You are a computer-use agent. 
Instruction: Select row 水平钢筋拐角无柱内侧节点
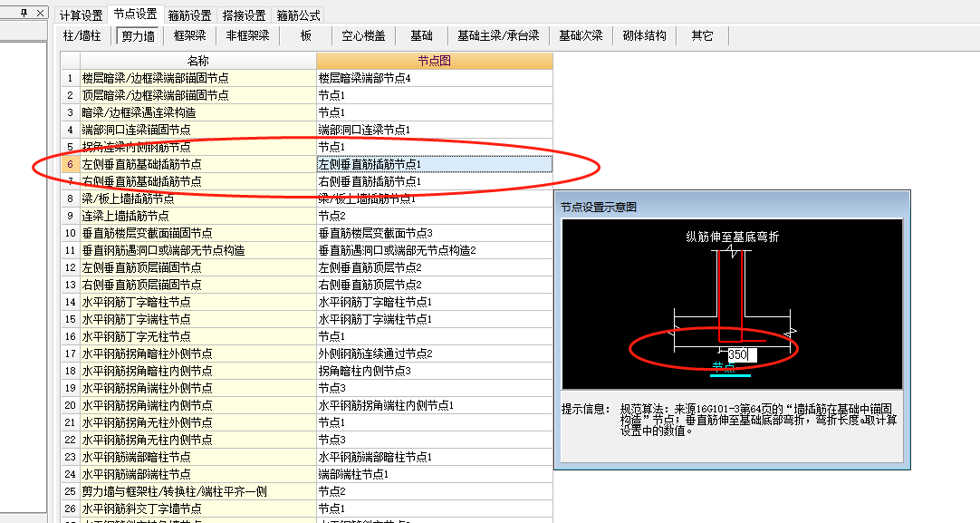click(198, 440)
